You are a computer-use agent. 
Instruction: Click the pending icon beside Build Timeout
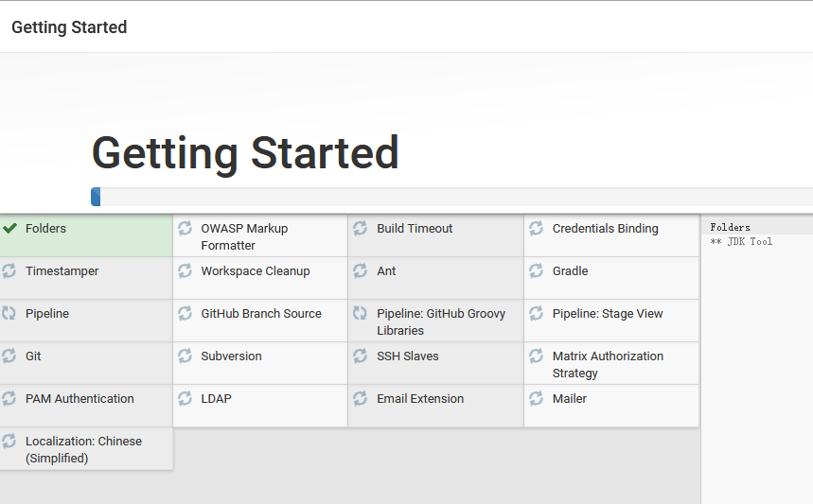(361, 228)
